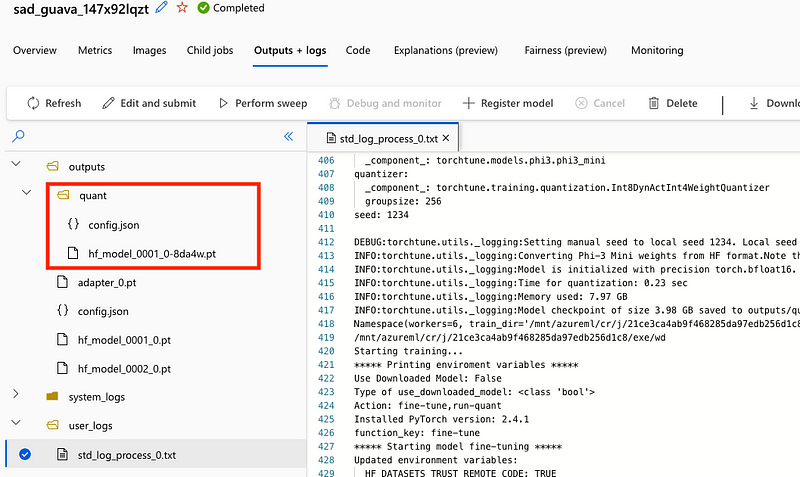The width and height of the screenshot is (800, 477).
Task: Click the Refresh icon in toolbar
Action: click(33, 103)
